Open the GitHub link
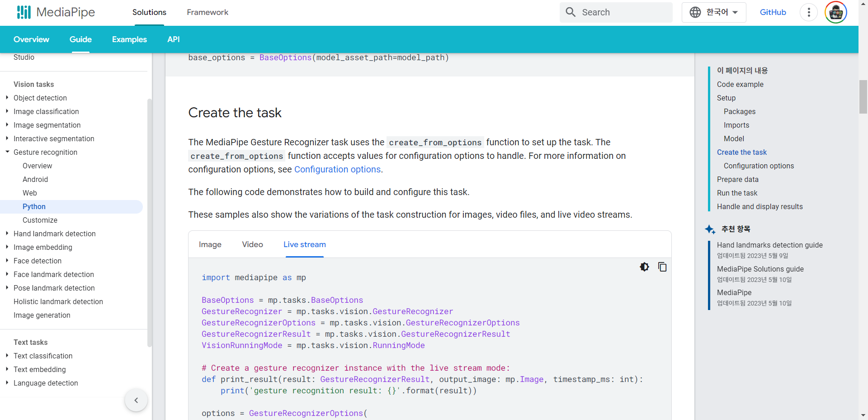Viewport: 868px width, 420px height. tap(773, 12)
